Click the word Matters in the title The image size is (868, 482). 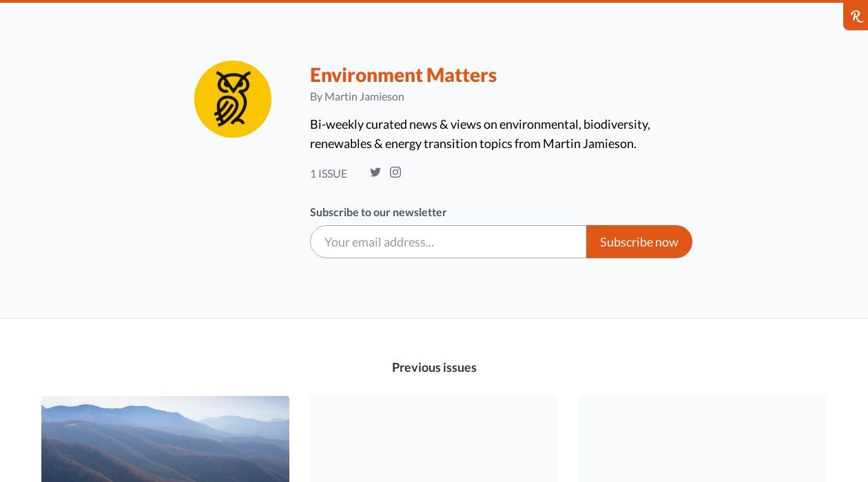click(462, 74)
